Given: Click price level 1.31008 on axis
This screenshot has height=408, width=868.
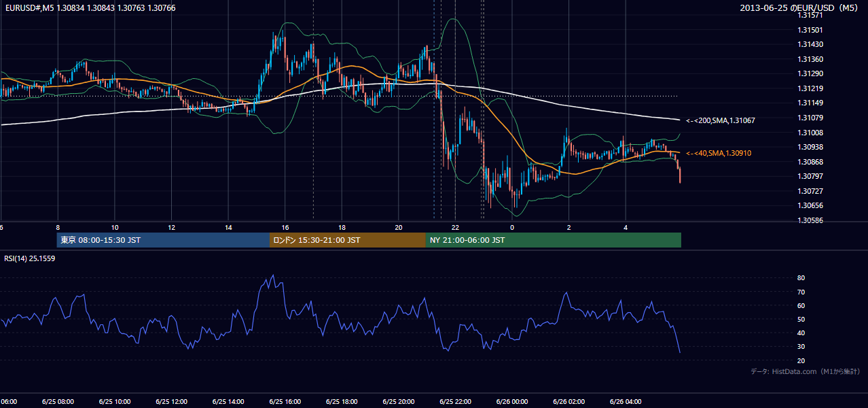Looking at the screenshot, I should tap(810, 133).
